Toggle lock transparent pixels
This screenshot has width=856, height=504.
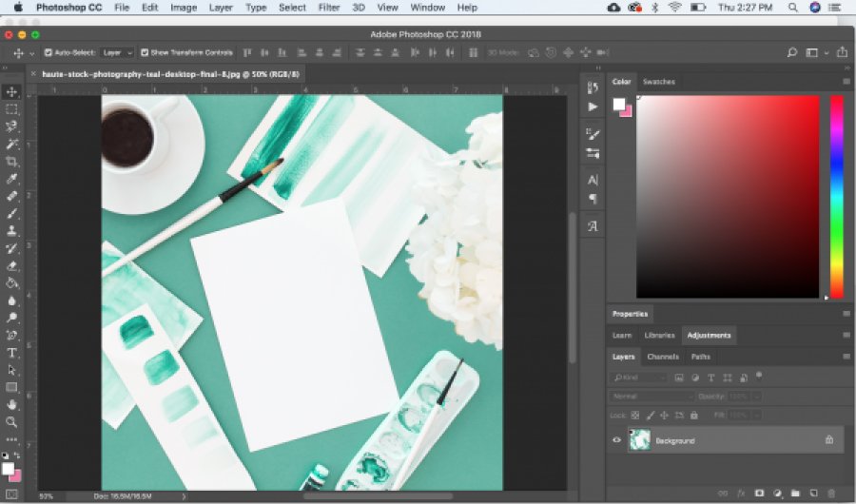click(x=635, y=415)
